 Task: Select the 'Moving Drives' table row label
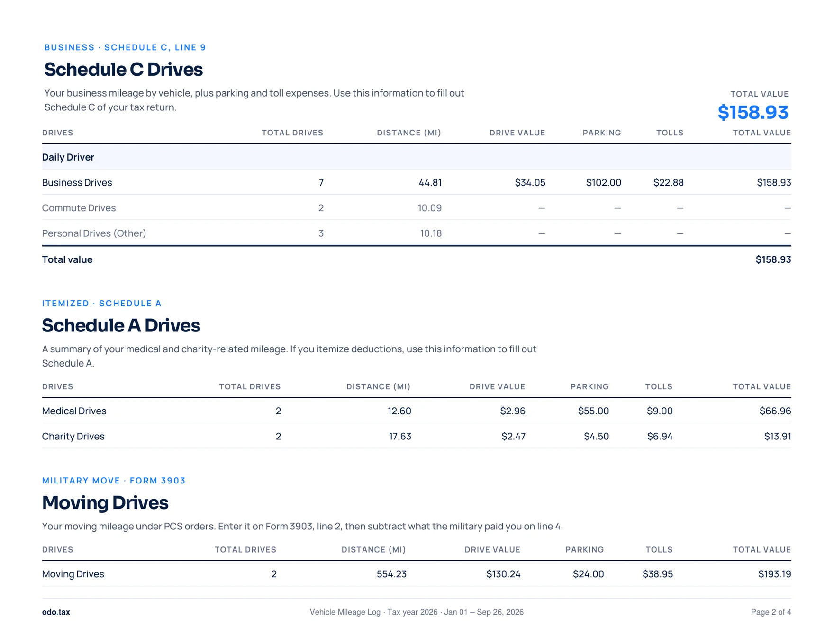[73, 574]
